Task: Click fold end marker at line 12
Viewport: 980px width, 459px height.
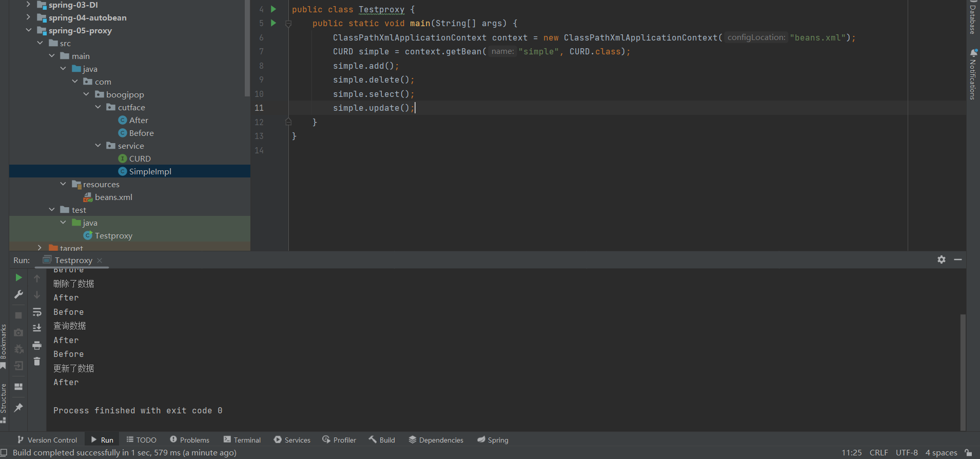Action: [x=288, y=122]
